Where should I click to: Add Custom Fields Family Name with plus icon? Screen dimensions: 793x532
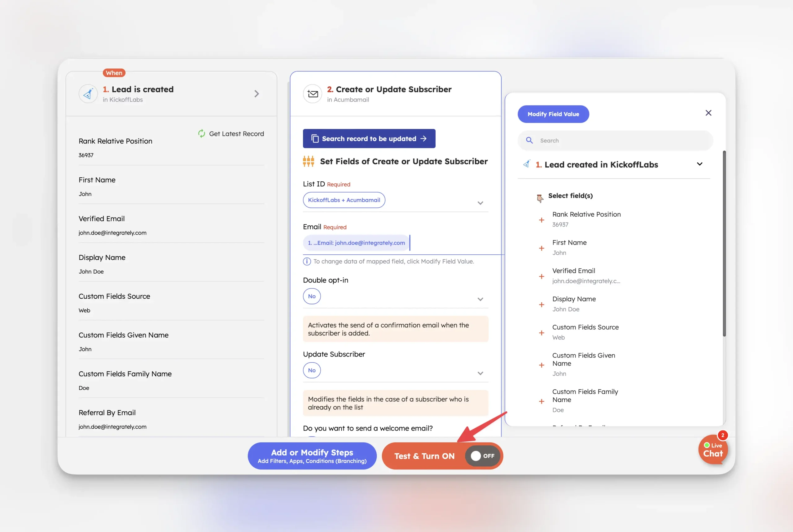tap(542, 401)
